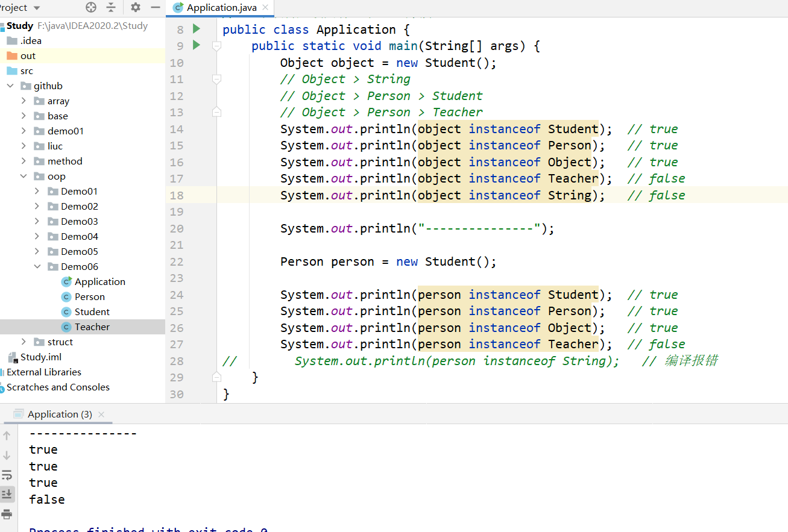Select the Application.java editor tab
The height and width of the screenshot is (532, 788).
pos(221,8)
